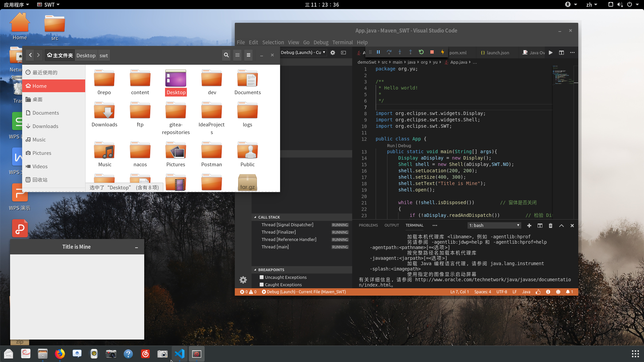Split the VS Code editor
This screenshot has width=644, height=362.
click(x=561, y=53)
